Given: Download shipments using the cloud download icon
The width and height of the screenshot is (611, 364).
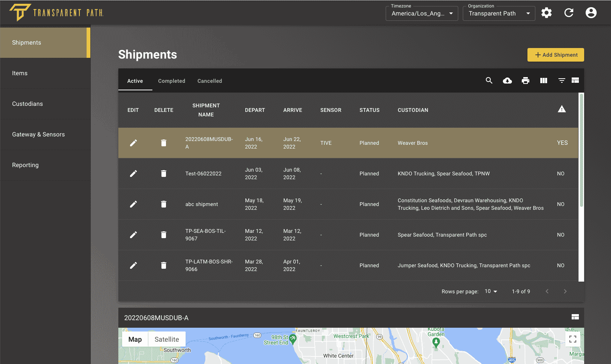Looking at the screenshot, I should pyautogui.click(x=507, y=81).
